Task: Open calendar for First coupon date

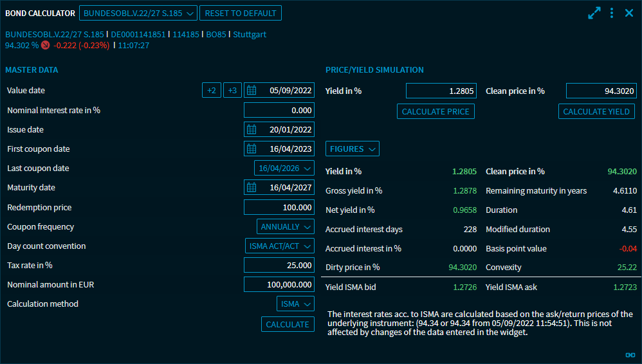Action: (252, 149)
